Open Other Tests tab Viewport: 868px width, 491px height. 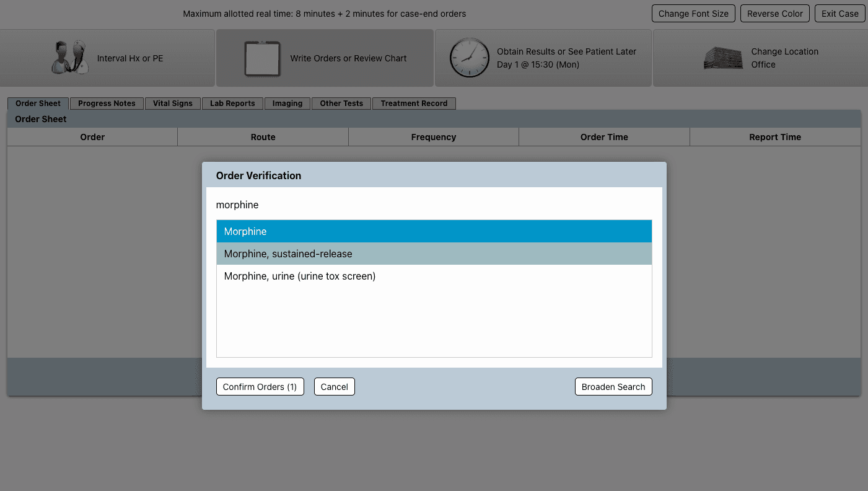point(341,104)
